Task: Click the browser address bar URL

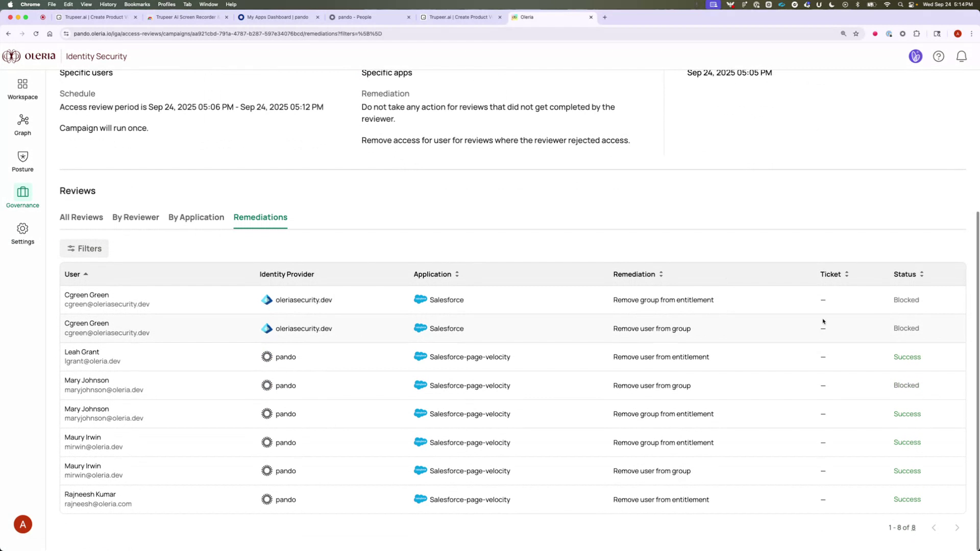Action: tap(228, 34)
